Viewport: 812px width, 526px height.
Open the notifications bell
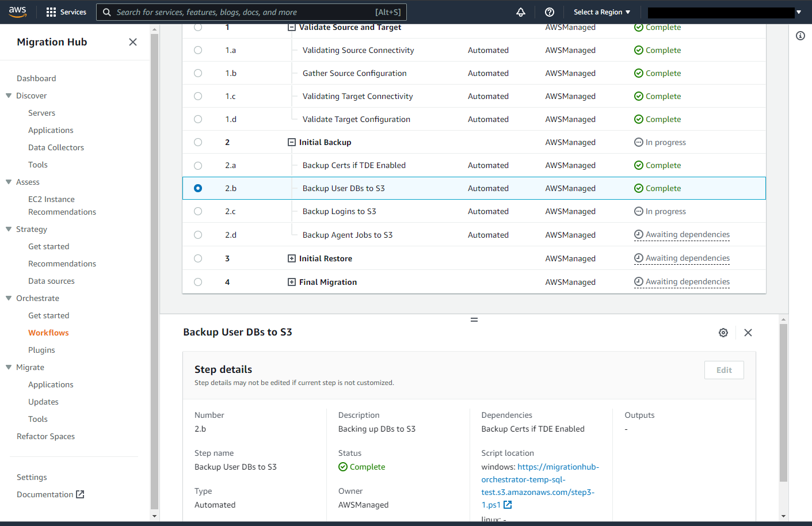coord(521,12)
